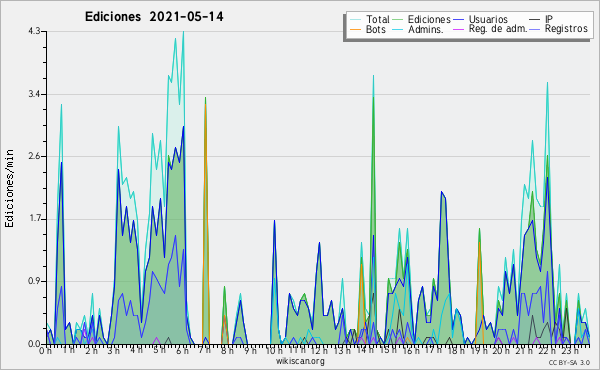Click the 'Bots' legend label
Screen dimensions: 600x370
click(376, 29)
